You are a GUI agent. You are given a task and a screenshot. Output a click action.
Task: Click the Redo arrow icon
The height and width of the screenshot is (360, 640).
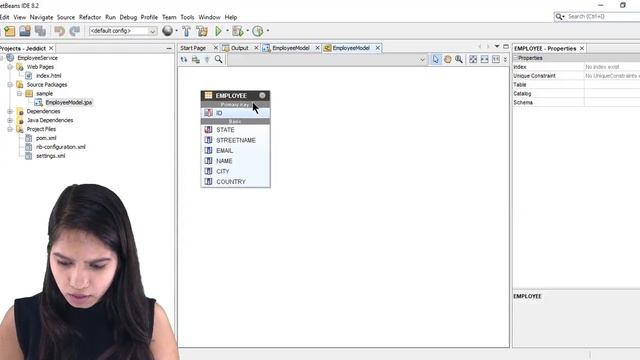[x=75, y=31]
